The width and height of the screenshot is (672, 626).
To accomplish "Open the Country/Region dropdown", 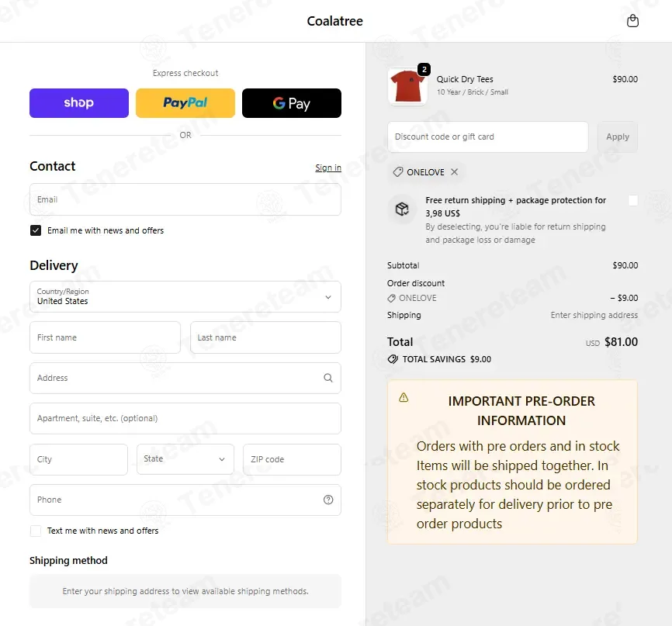I will [x=185, y=296].
